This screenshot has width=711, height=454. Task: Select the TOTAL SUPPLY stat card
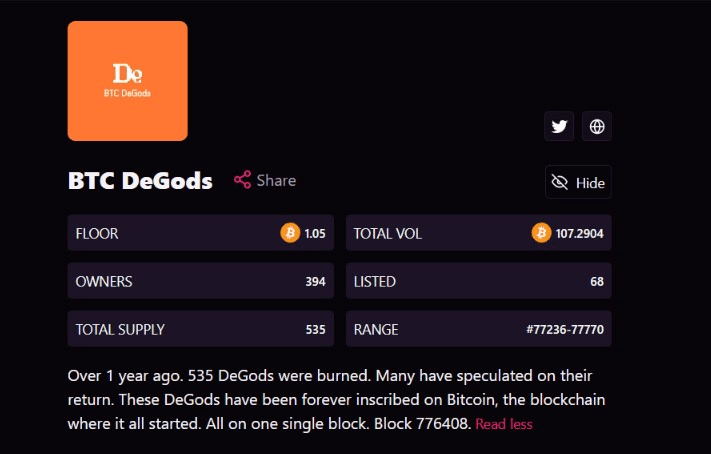[201, 329]
